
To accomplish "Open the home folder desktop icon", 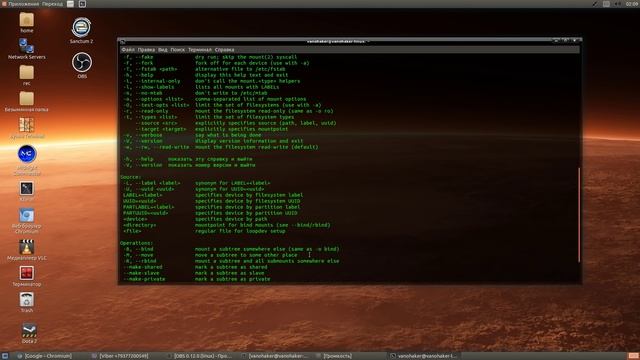I will tap(27, 22).
